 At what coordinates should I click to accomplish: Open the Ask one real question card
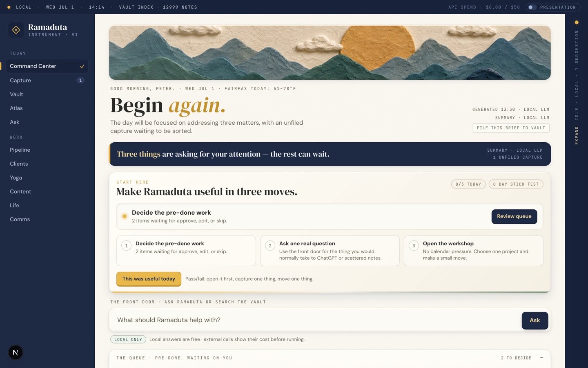click(330, 251)
